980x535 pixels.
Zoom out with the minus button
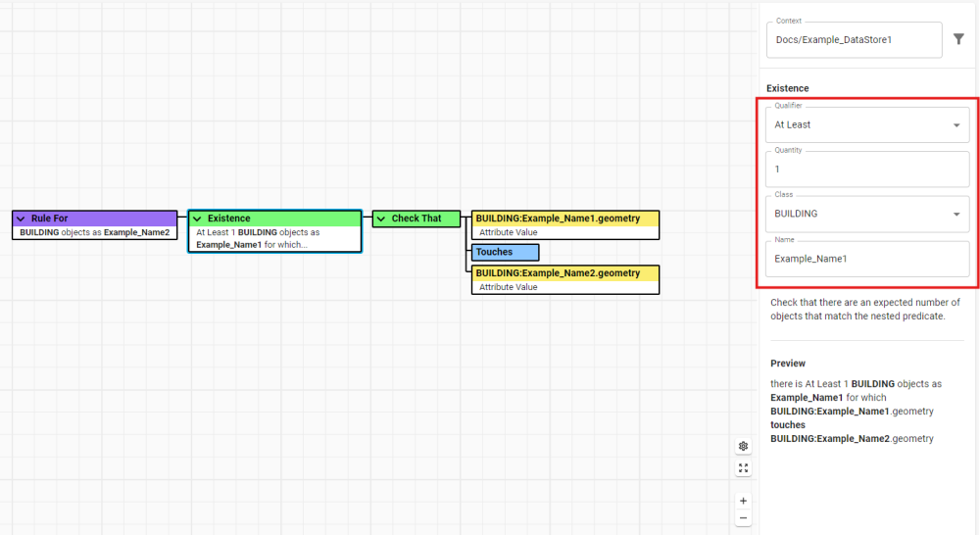point(744,517)
